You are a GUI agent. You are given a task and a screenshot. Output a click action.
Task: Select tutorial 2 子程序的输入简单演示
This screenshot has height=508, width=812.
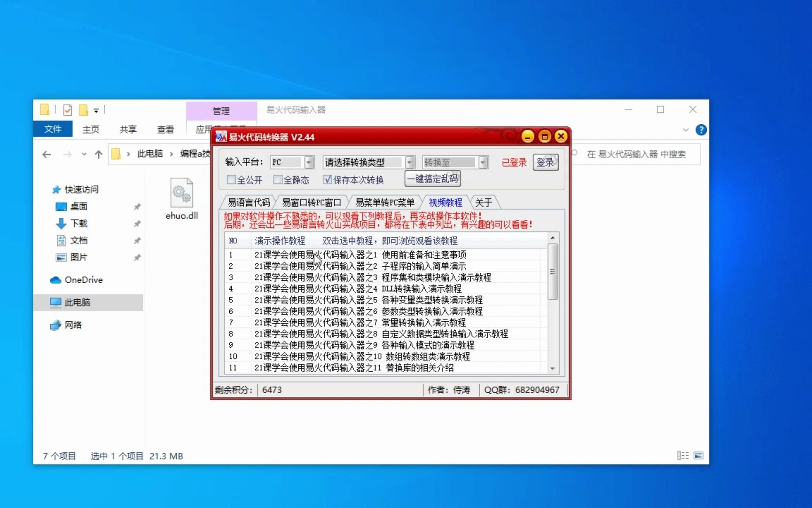(385, 266)
